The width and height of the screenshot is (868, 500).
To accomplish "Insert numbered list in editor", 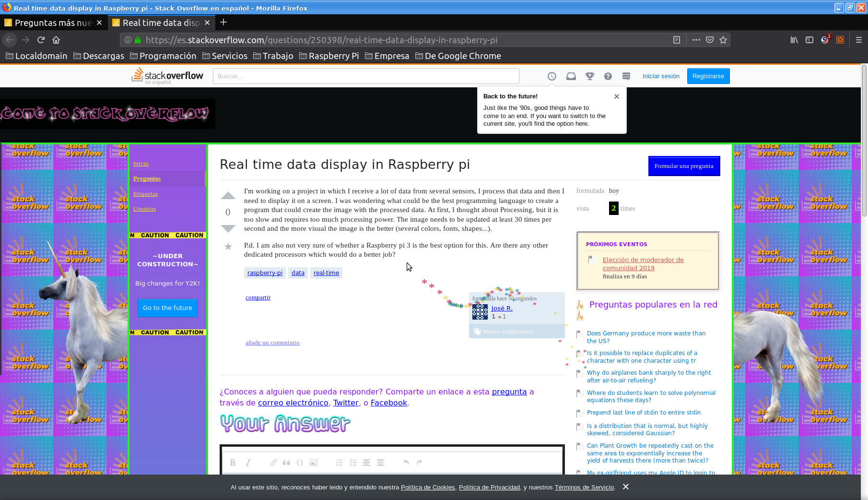I will [x=340, y=463].
